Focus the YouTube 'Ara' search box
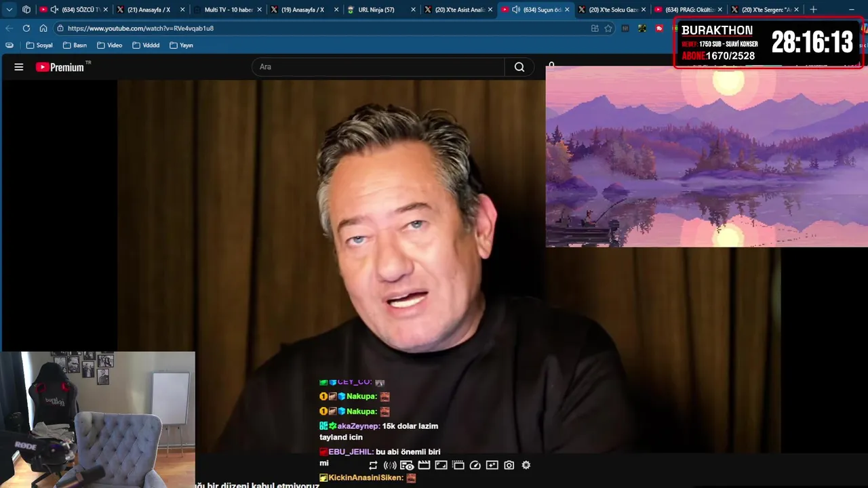 (378, 67)
